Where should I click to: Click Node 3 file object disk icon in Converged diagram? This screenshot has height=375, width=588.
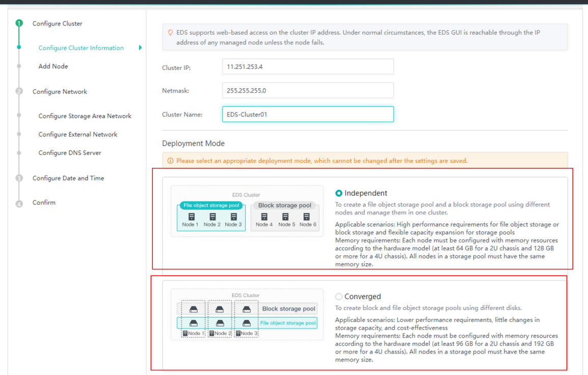coord(247,323)
